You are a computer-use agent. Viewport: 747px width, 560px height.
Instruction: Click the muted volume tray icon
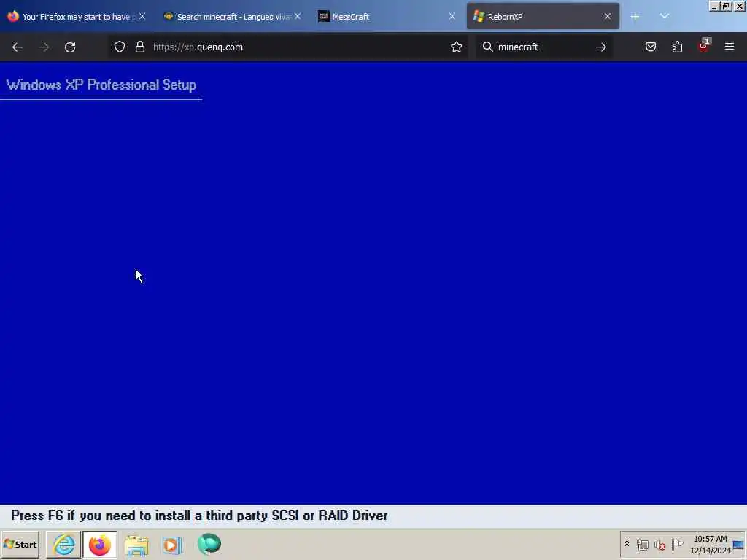[x=659, y=544]
